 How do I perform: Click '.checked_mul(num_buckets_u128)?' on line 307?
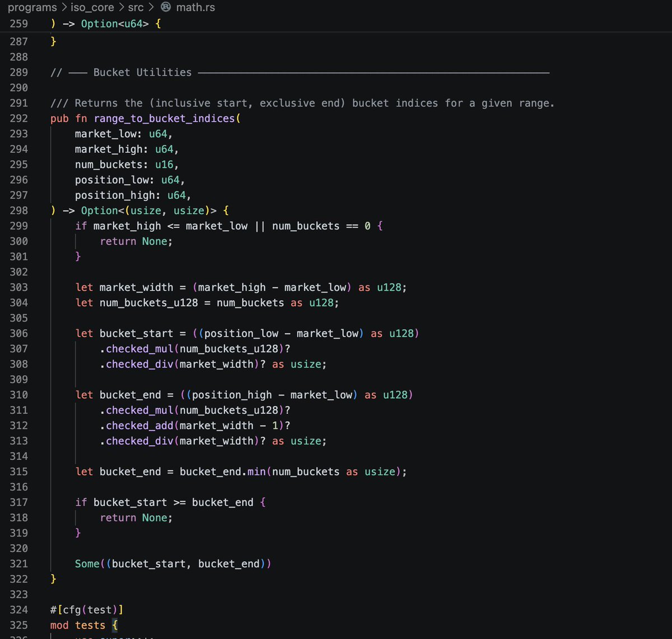[195, 349]
